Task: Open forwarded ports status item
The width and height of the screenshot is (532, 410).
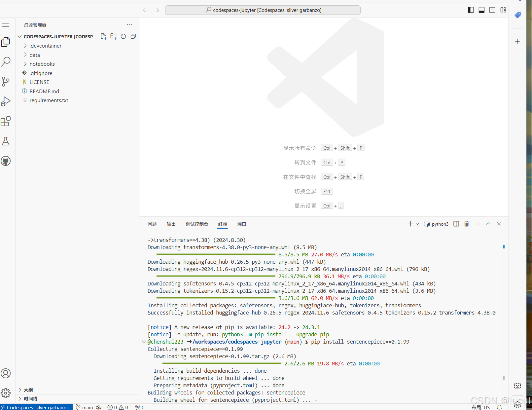Action: tap(140, 407)
